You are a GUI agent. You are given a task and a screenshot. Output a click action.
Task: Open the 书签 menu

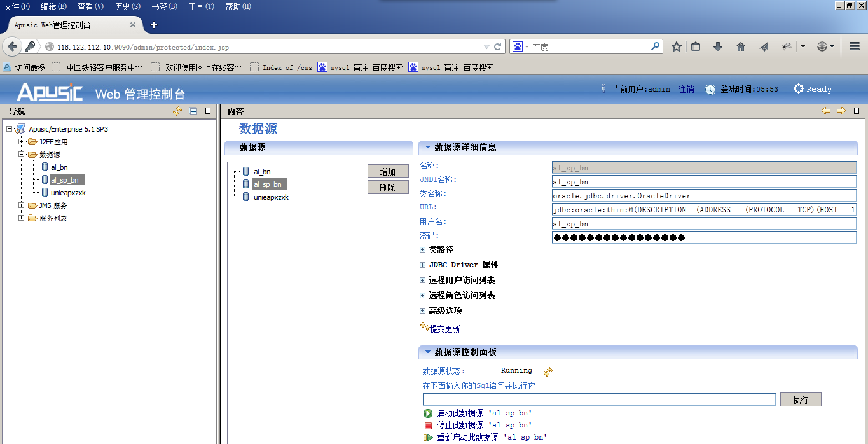(x=164, y=6)
